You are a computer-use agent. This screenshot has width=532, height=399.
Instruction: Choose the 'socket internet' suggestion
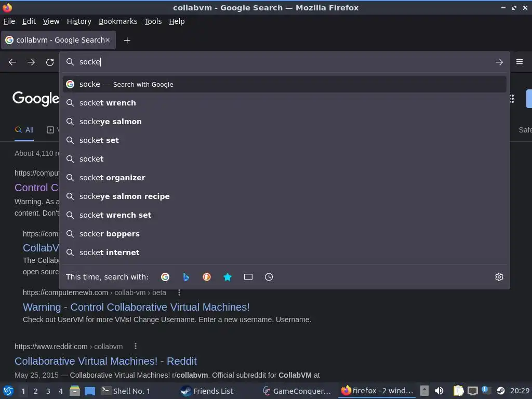pos(284,252)
